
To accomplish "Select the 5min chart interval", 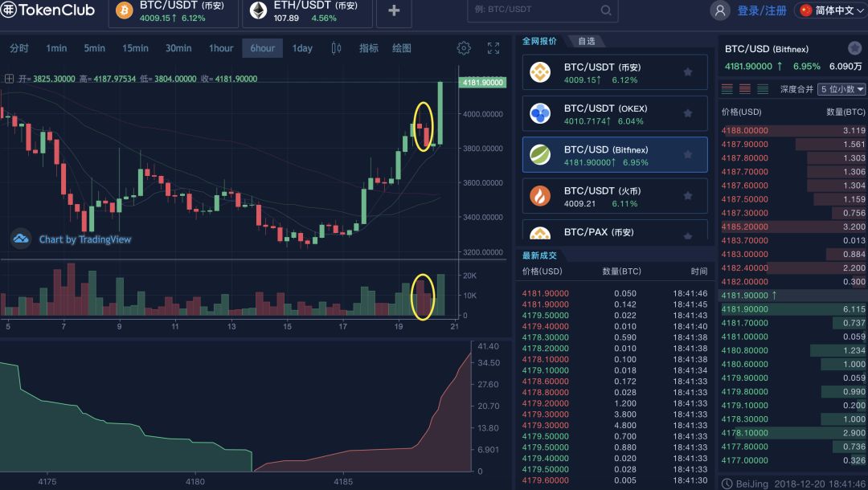I will pyautogui.click(x=95, y=48).
